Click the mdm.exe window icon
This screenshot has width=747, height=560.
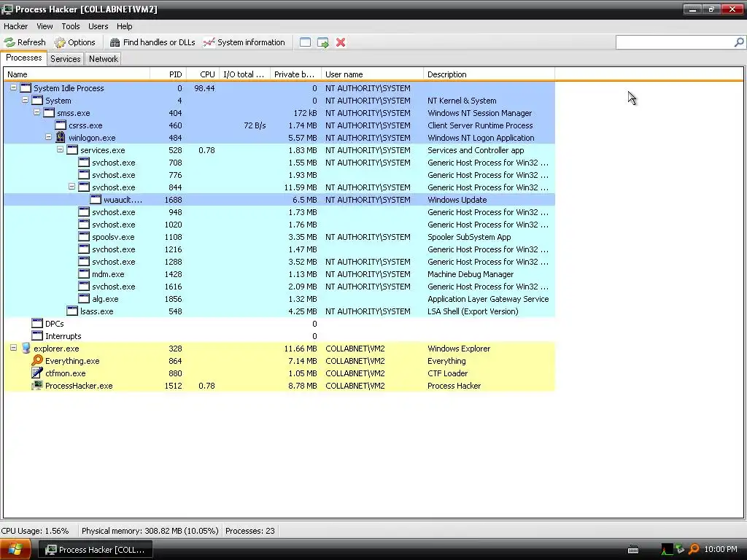tap(84, 274)
